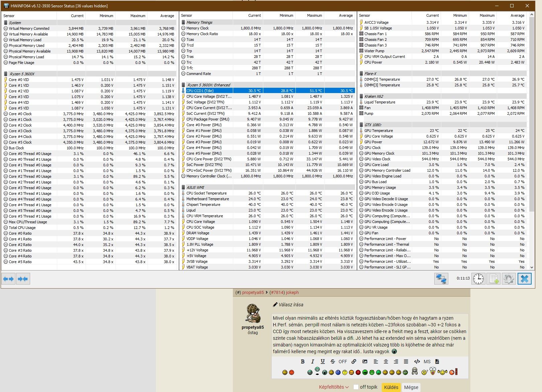
Task: Select the Memory Timings group header
Action: [268, 22]
